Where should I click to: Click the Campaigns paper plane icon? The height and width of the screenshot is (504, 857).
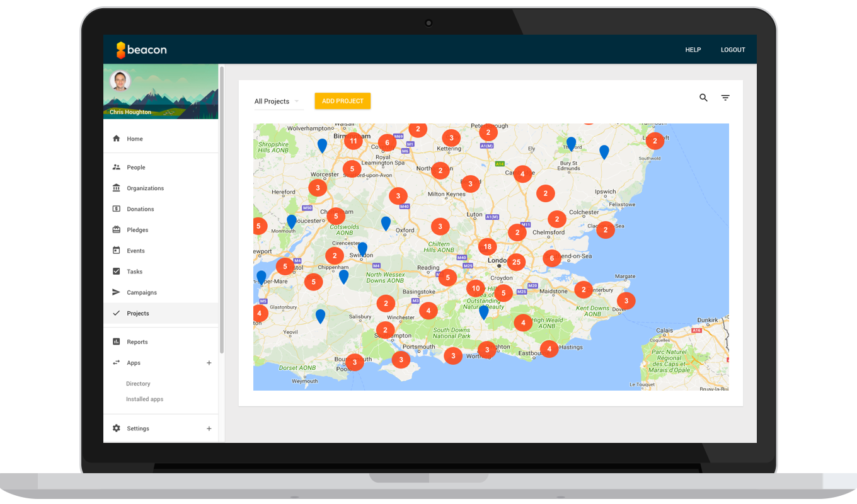[116, 292]
